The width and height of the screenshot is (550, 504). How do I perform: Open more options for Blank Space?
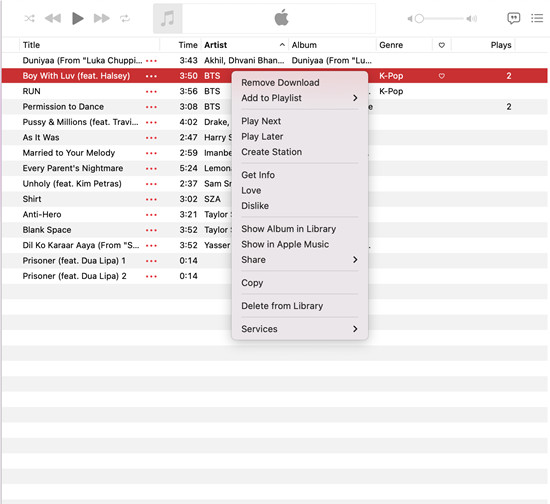pos(151,230)
